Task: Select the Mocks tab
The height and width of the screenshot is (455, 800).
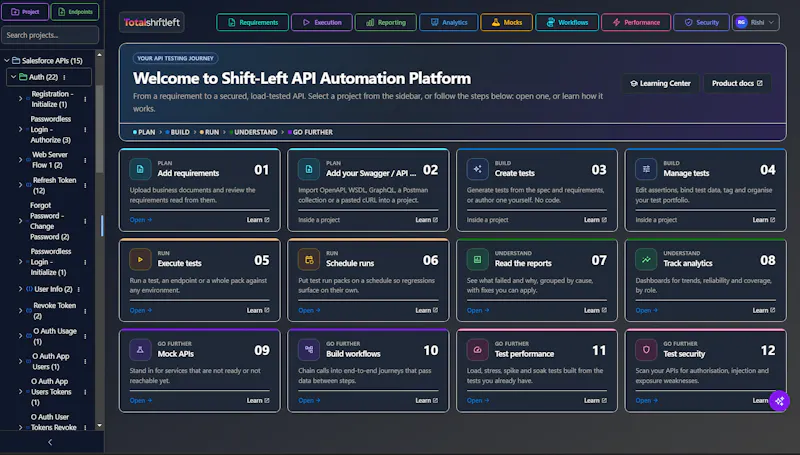Action: click(x=506, y=22)
